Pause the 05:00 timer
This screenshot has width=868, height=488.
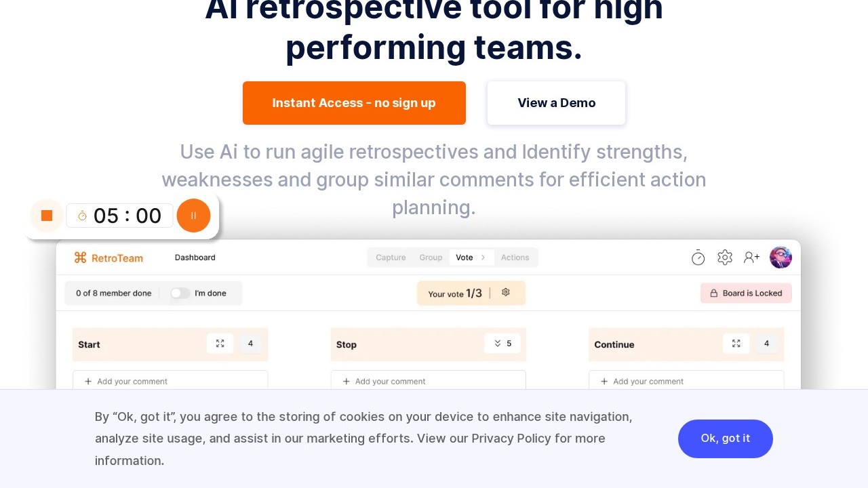click(x=193, y=216)
